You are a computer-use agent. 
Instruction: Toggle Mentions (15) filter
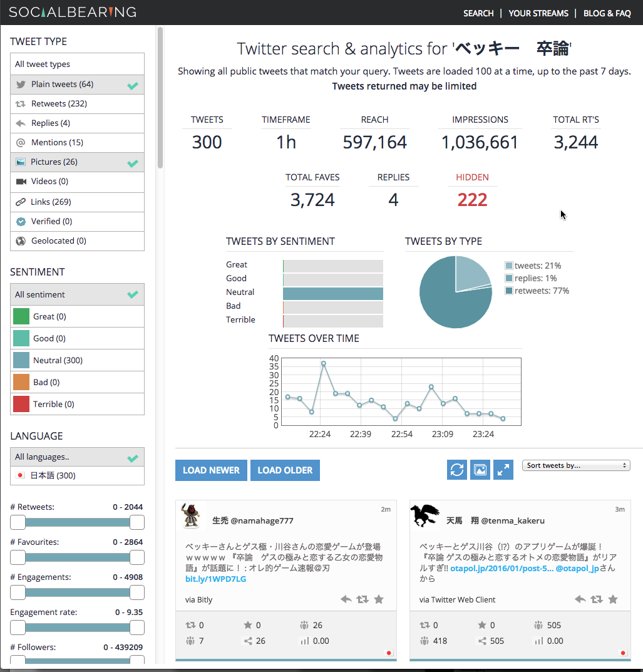point(77,143)
